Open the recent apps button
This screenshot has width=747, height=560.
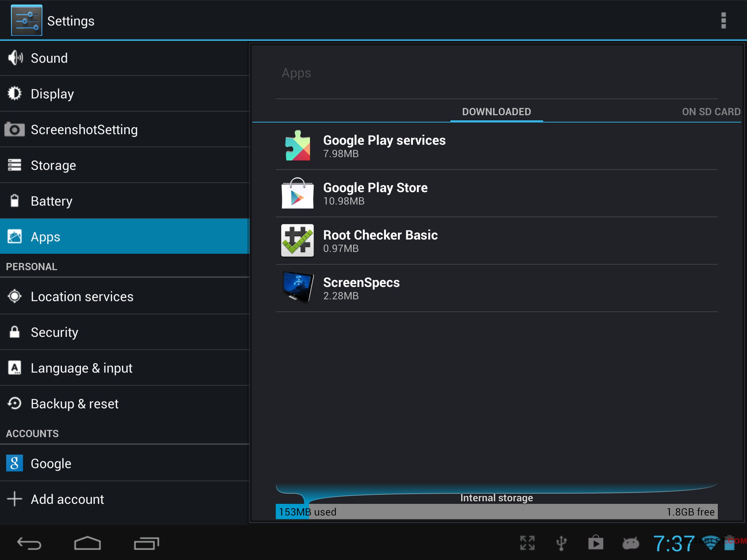point(146,543)
